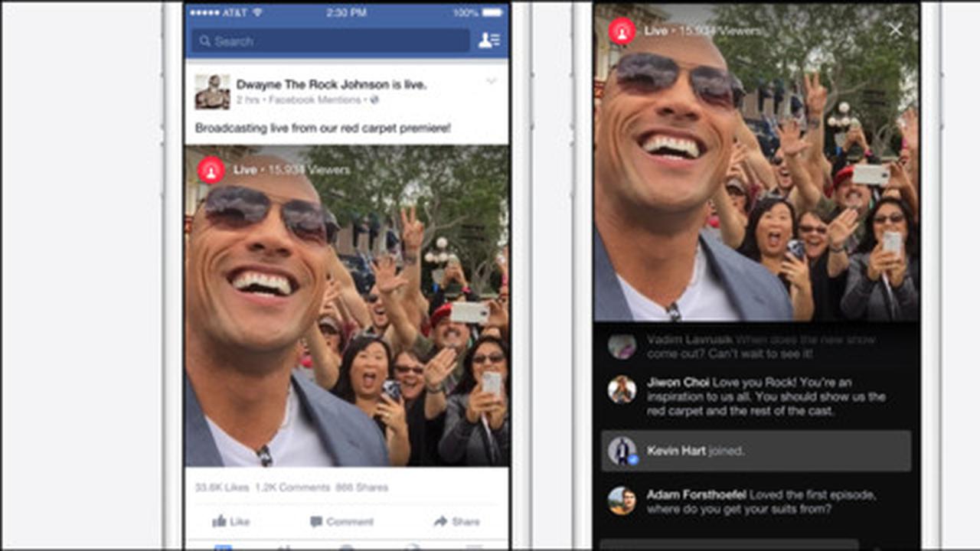Click the viewers count in the full-screen live view
Image resolution: width=980 pixels, height=551 pixels.
click(x=719, y=31)
